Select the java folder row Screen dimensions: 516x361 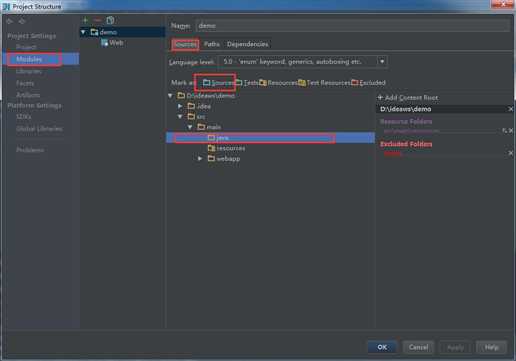[270, 138]
